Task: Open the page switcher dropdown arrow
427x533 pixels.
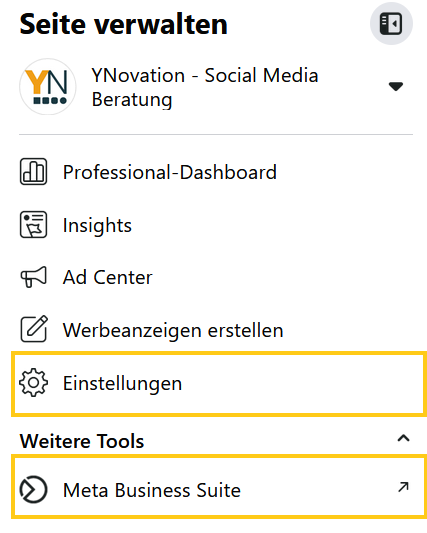Action: [396, 86]
